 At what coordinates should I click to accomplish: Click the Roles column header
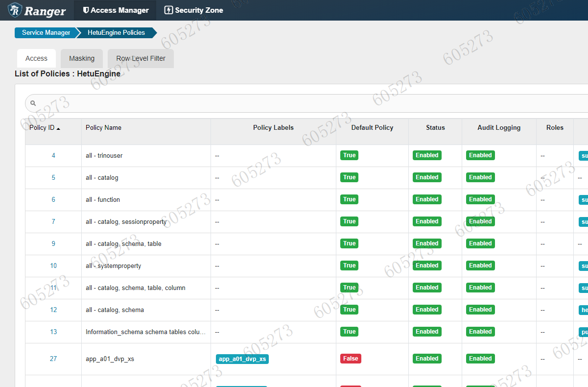[x=555, y=128]
